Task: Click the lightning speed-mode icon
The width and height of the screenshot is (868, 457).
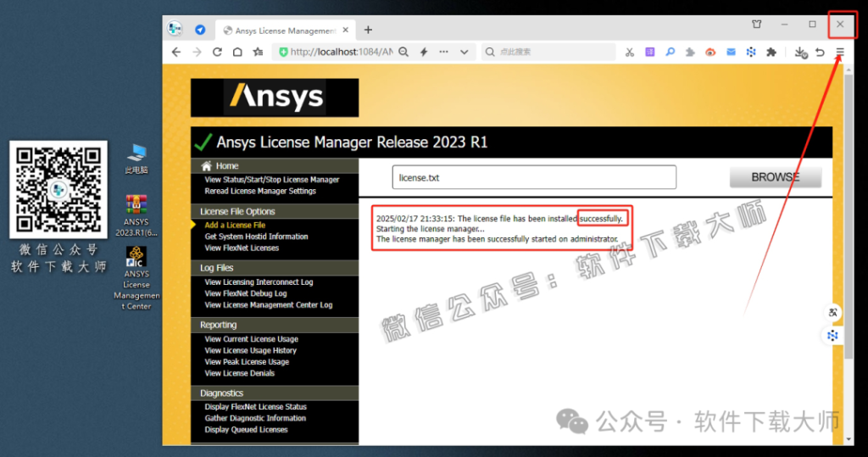Action: coord(424,52)
